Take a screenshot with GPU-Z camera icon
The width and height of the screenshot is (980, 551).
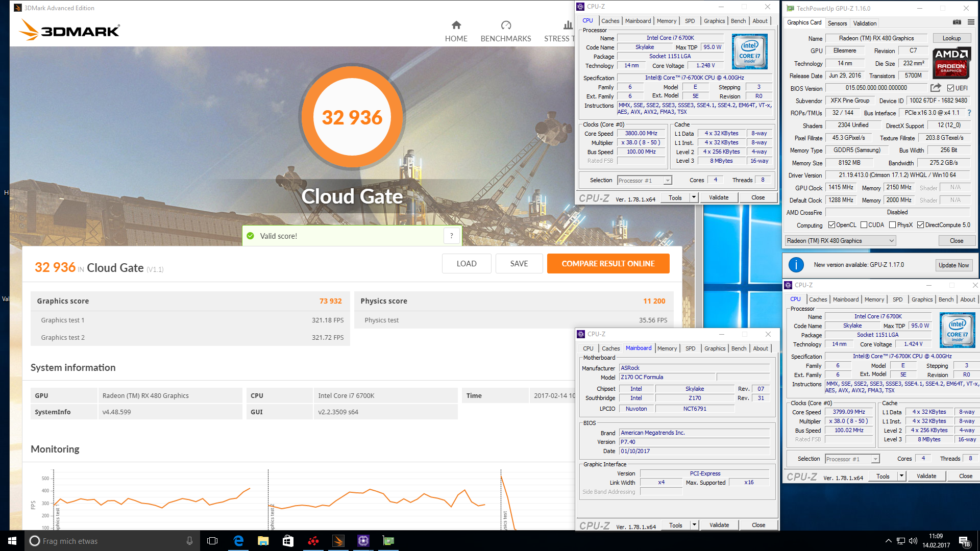[957, 22]
